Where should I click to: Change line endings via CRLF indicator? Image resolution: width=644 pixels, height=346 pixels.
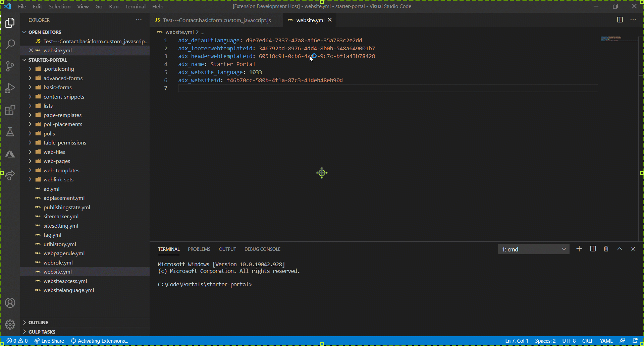[x=588, y=341]
